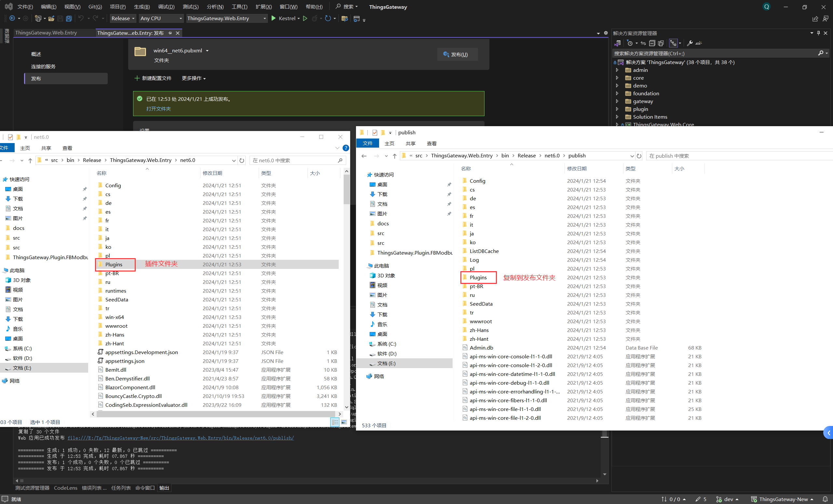The width and height of the screenshot is (833, 504).
Task: Click the Save All toolbar icon
Action: point(69,19)
